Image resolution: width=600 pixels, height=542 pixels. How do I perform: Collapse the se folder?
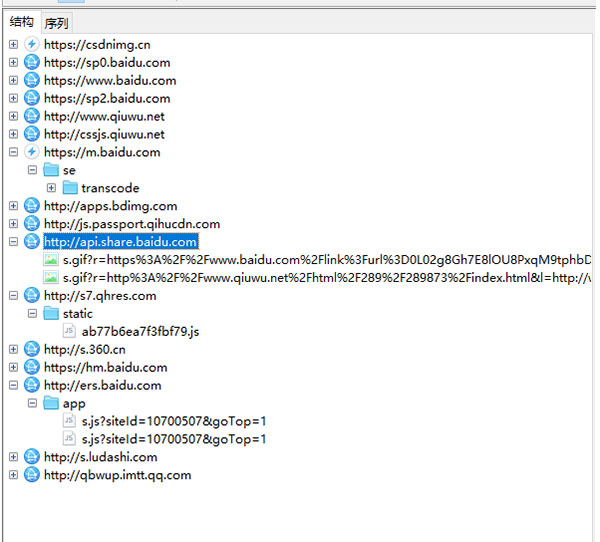33,170
